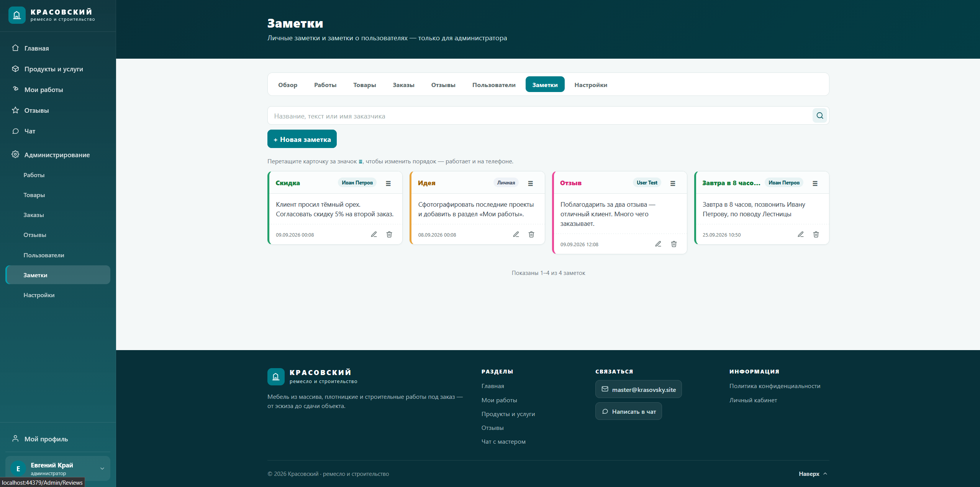Click the Написать в чат button
This screenshot has width=980, height=487.
point(628,411)
